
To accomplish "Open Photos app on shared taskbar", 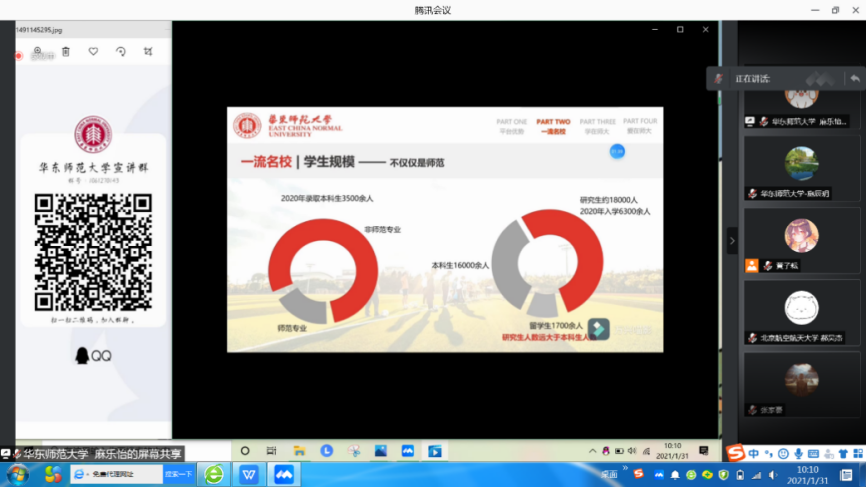I will [381, 451].
